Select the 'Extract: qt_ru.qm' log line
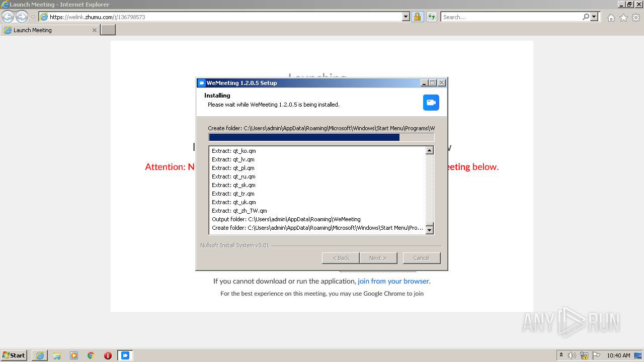 [x=233, y=176]
